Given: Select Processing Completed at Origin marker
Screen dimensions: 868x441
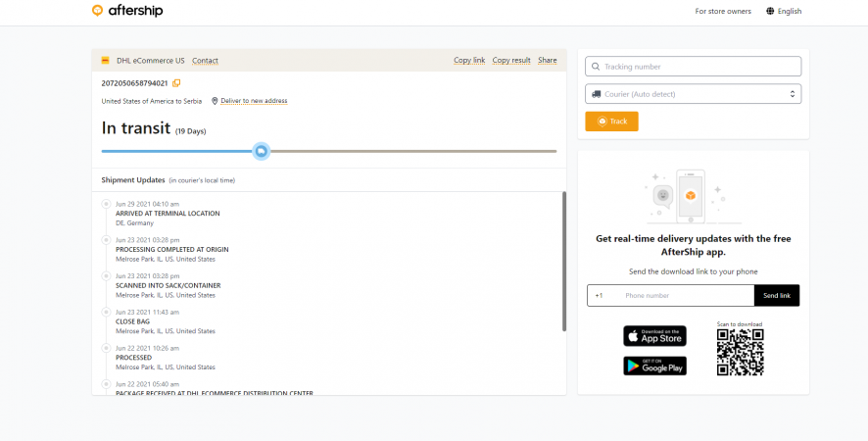Looking at the screenshot, I should pos(106,240).
